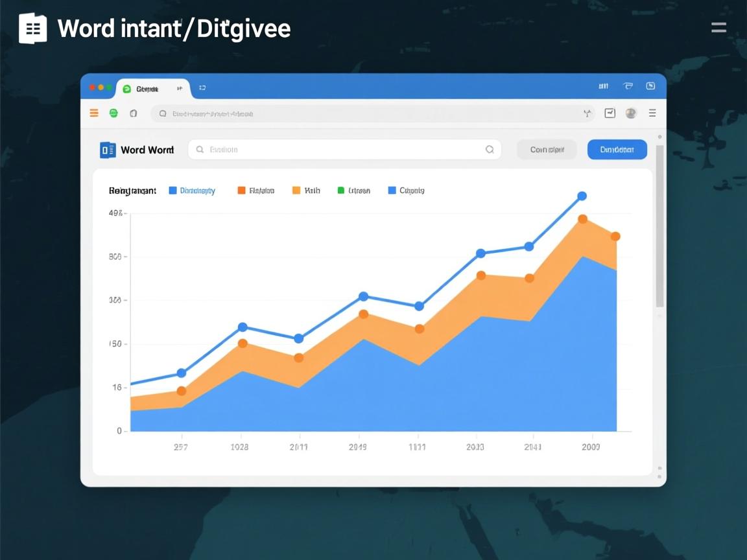This screenshot has width=747, height=560.
Task: Toggle the green legend series
Action: coord(353,191)
